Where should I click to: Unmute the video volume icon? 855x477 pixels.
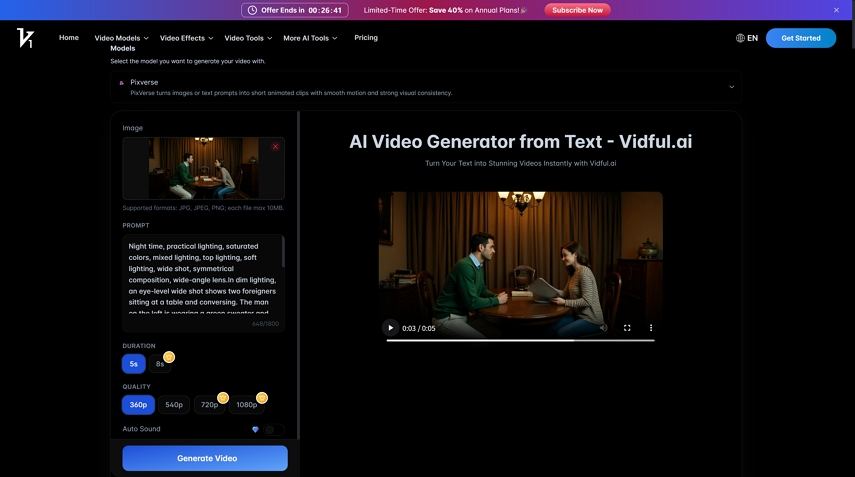point(603,328)
